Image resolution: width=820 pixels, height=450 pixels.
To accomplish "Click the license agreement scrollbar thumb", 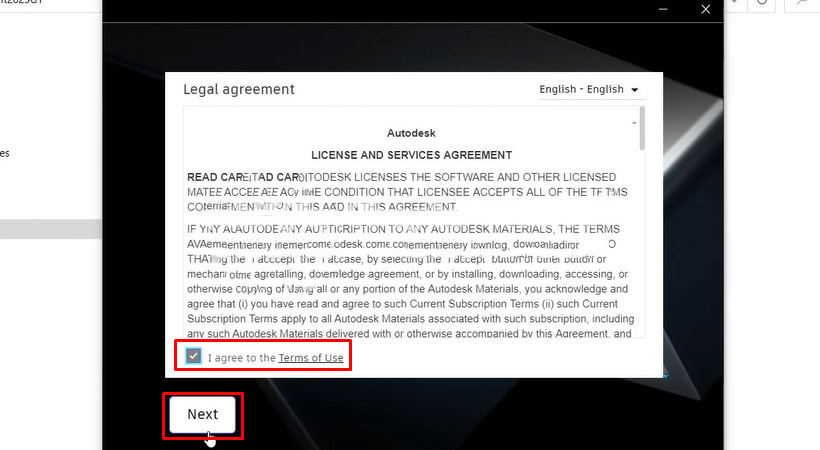I will tap(642, 128).
